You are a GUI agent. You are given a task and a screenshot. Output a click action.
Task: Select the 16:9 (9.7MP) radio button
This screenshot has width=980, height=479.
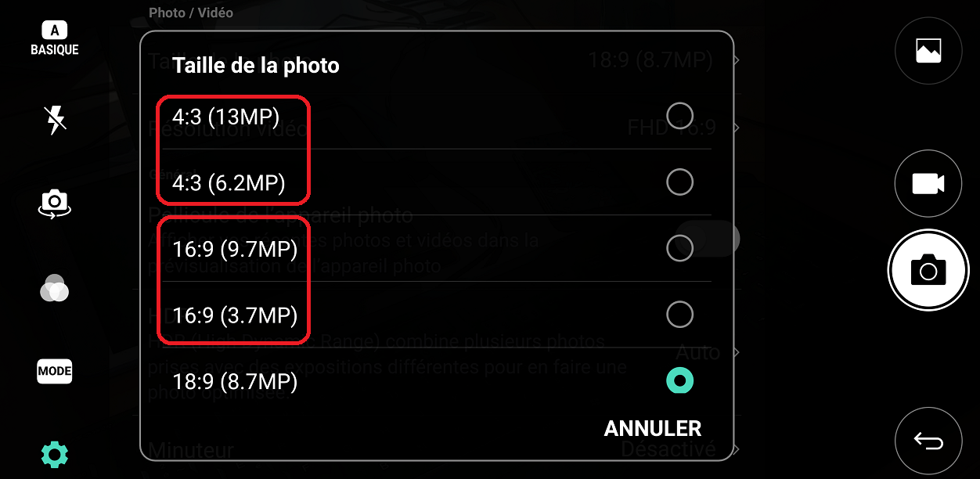pyautogui.click(x=679, y=249)
